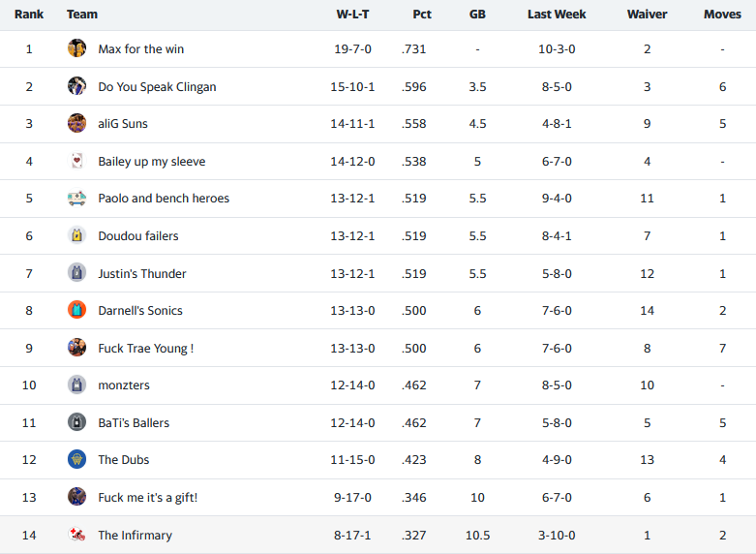Click Do You Speak Clingan team avatar
The height and width of the screenshot is (554, 756).
[x=77, y=86]
